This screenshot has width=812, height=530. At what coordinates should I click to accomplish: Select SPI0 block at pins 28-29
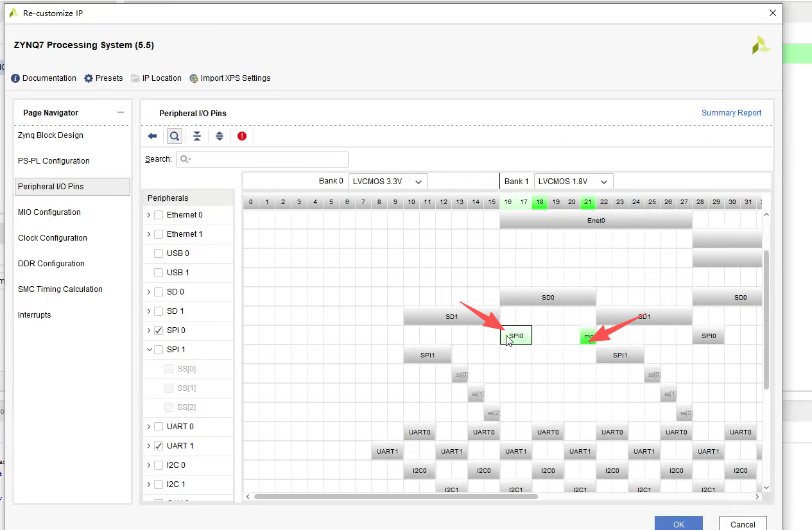[709, 336]
